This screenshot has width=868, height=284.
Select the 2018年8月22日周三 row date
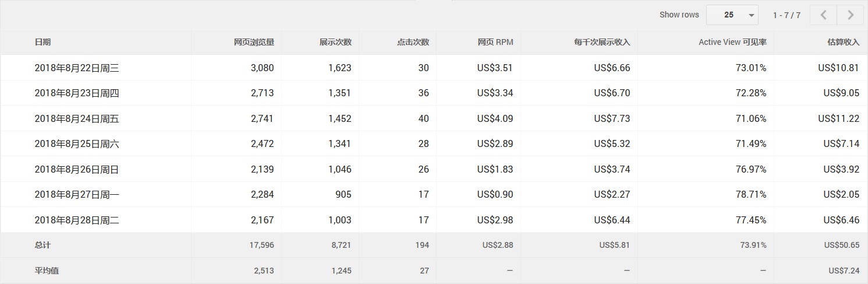[x=77, y=68]
